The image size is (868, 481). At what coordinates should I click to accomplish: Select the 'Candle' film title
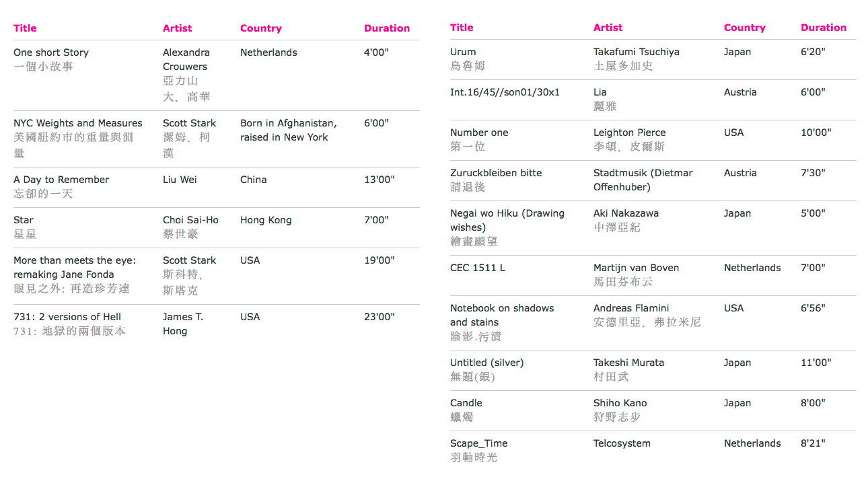[x=466, y=403]
